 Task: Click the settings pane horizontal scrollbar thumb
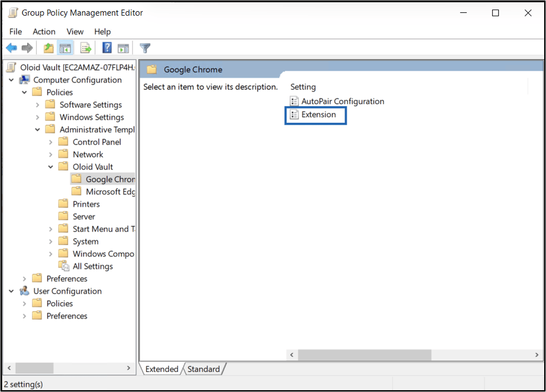point(364,355)
